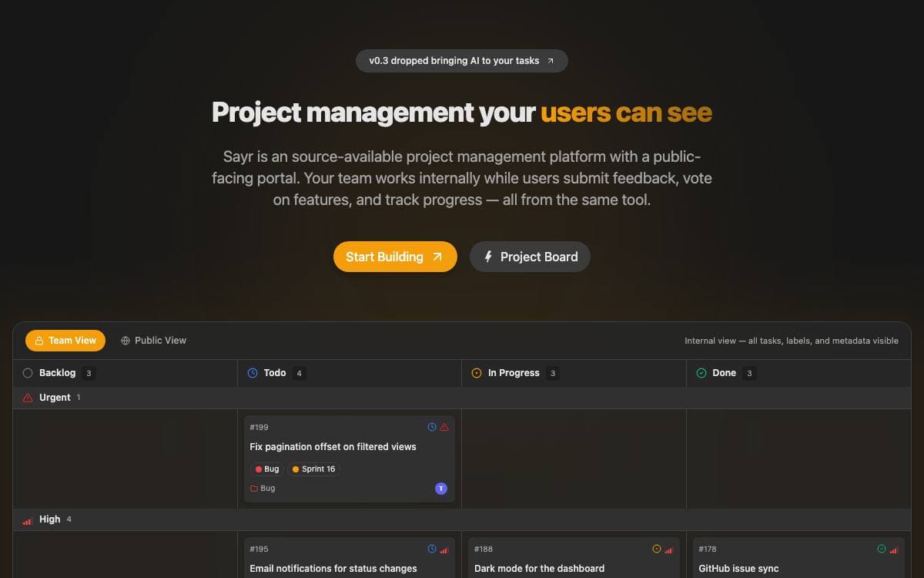The image size is (924, 578).
Task: Click the Bug label on task #199
Action: pyautogui.click(x=266, y=469)
